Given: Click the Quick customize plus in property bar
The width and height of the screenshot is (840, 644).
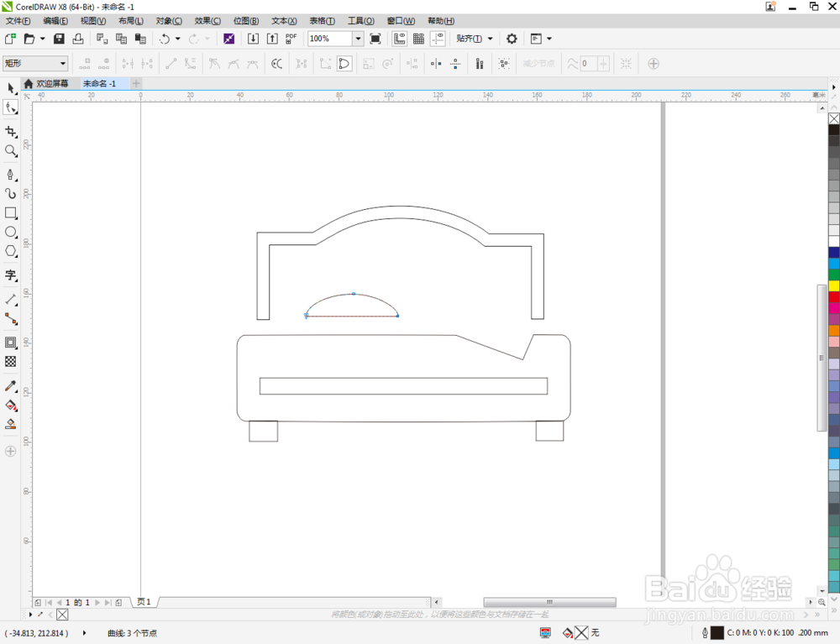Looking at the screenshot, I should click(654, 64).
